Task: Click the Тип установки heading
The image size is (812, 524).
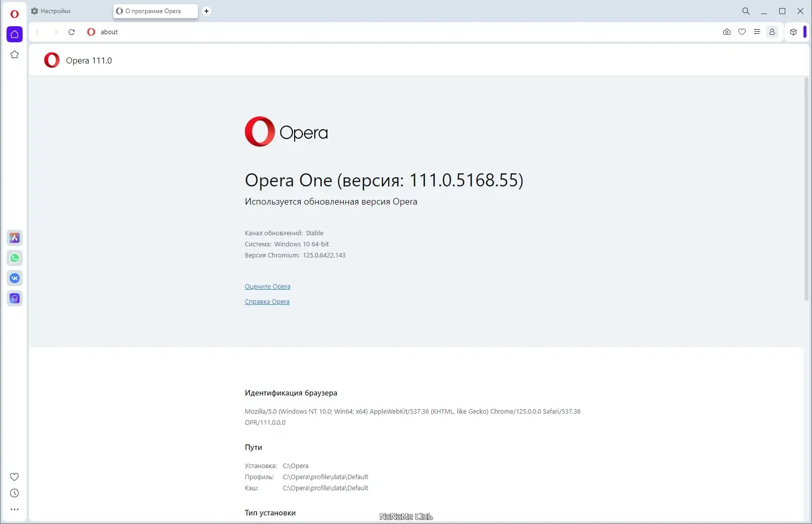Action: [270, 513]
